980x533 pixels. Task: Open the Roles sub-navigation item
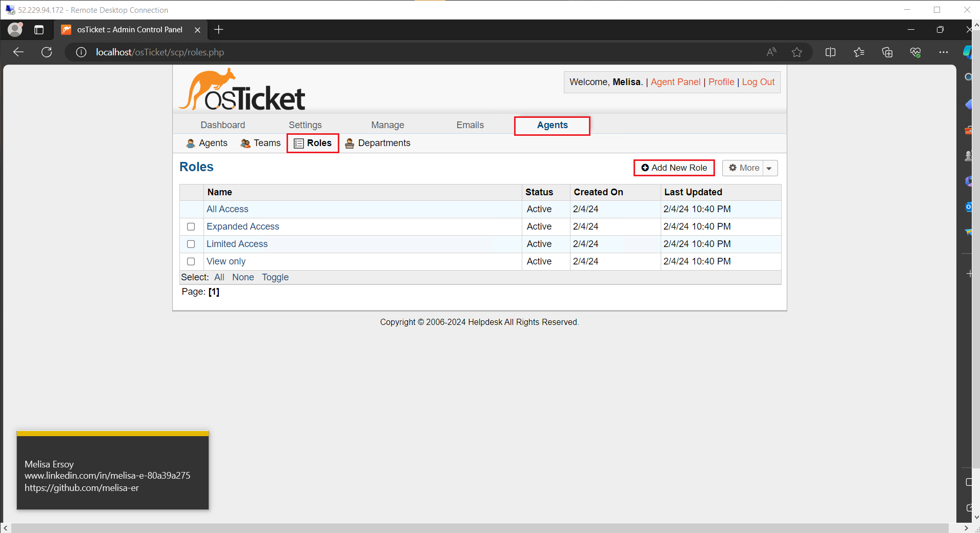(x=313, y=143)
